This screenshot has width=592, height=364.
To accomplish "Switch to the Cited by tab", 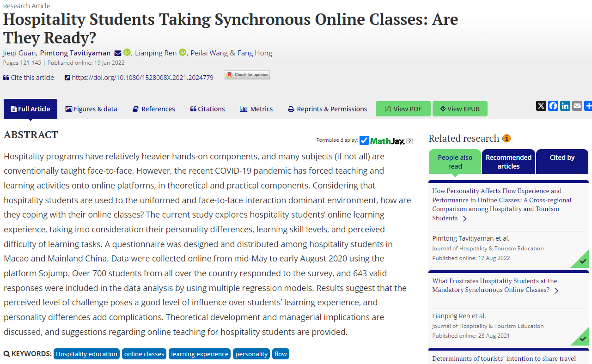I will click(x=562, y=158).
